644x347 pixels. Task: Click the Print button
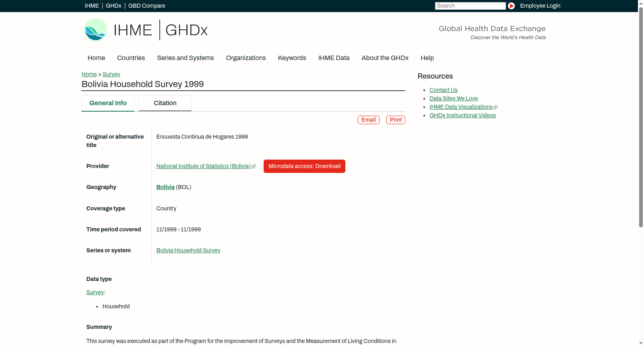396,120
